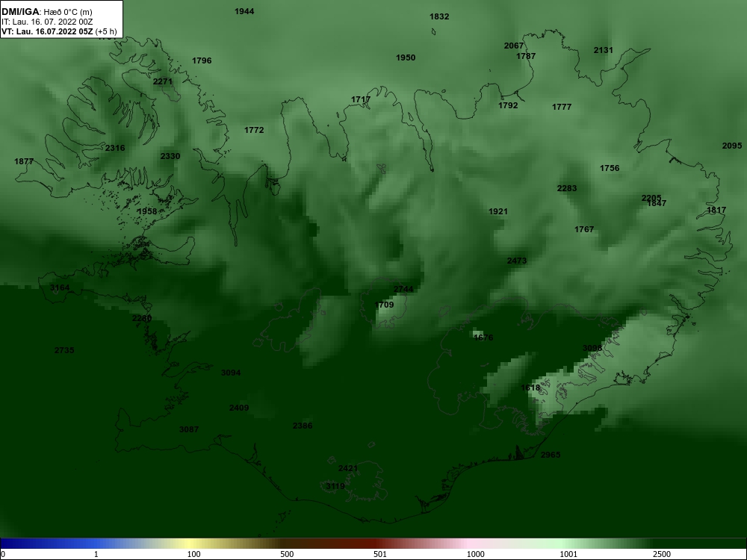Screen dimensions: 747x560
Task: Click the 'DMI/IGA: Hæð 0°C (m)' title line
Action: (46, 12)
